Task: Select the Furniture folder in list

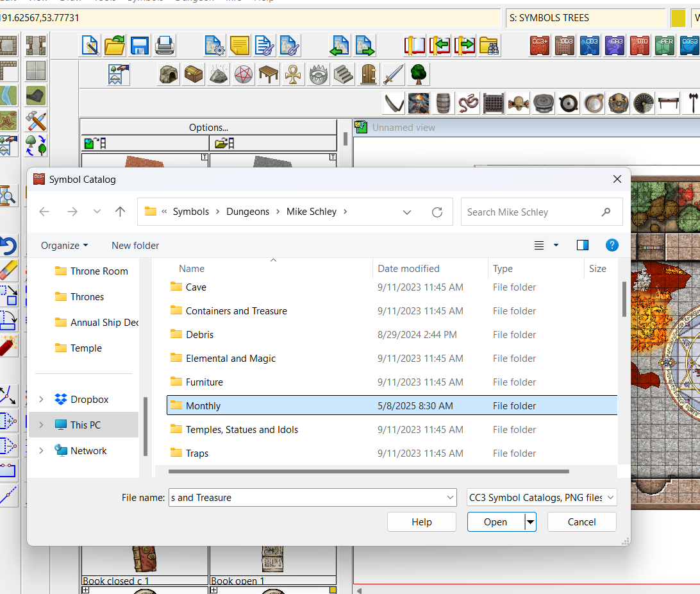Action: click(x=204, y=382)
